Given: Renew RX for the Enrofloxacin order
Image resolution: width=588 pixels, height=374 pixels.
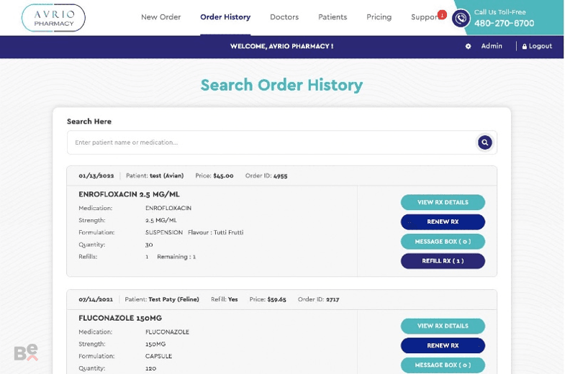Looking at the screenshot, I should click(x=443, y=222).
